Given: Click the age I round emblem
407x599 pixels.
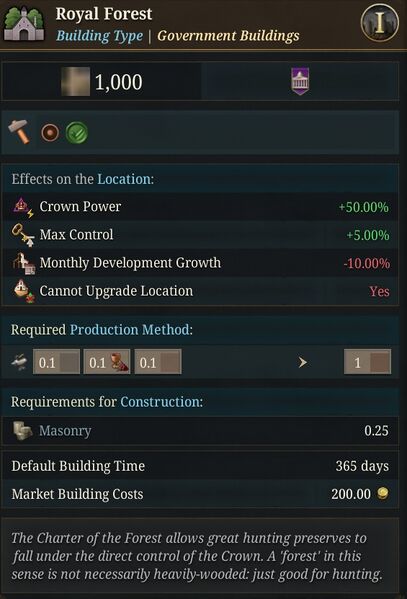Looking at the screenshot, I should (x=379, y=23).
